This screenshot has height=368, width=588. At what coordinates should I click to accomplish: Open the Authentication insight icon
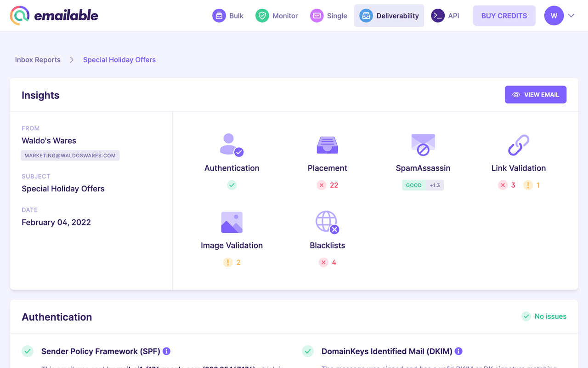232,144
